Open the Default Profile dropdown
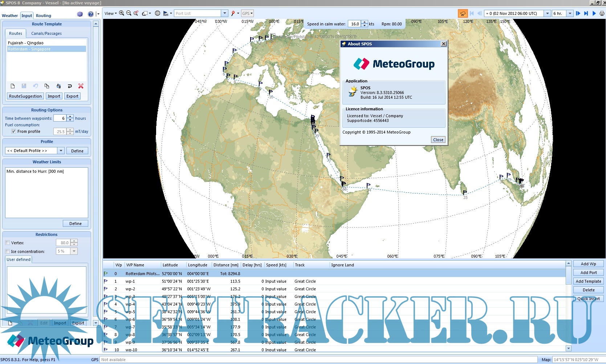The image size is (606, 364). [x=61, y=151]
